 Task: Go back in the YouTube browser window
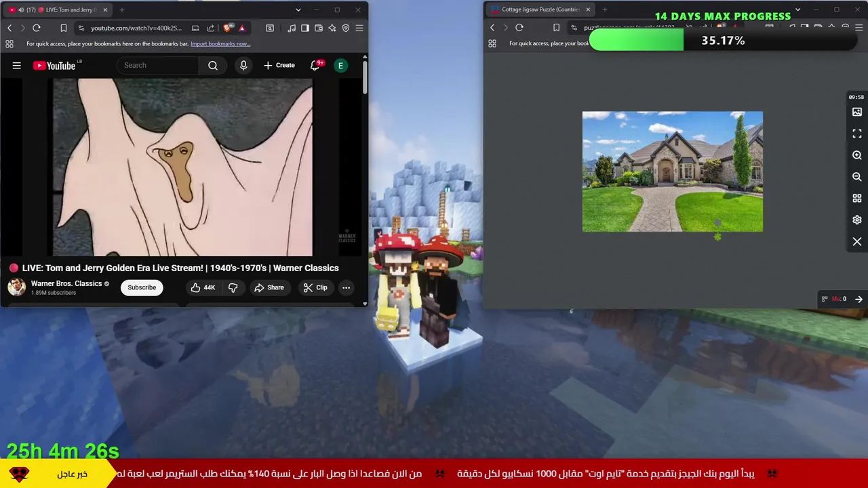point(9,28)
